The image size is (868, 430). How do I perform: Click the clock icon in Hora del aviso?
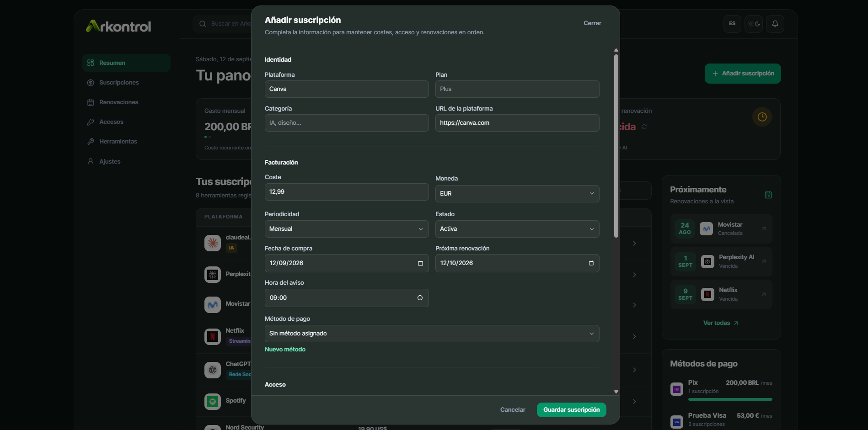(x=420, y=298)
